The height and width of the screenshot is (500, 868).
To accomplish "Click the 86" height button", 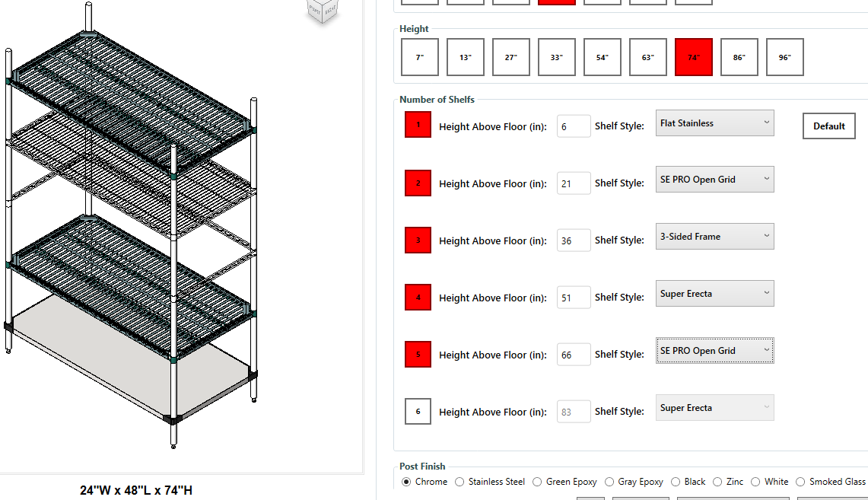I will point(739,56).
